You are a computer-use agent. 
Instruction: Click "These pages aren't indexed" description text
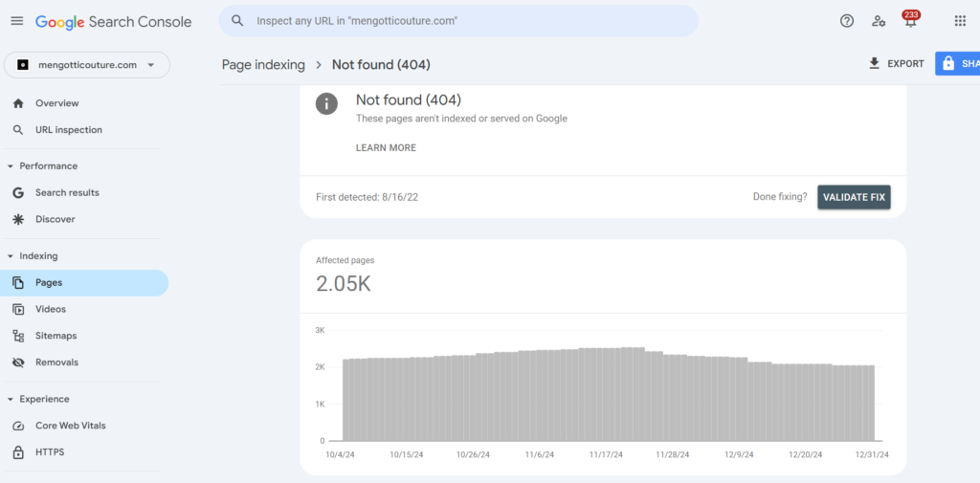(x=461, y=118)
